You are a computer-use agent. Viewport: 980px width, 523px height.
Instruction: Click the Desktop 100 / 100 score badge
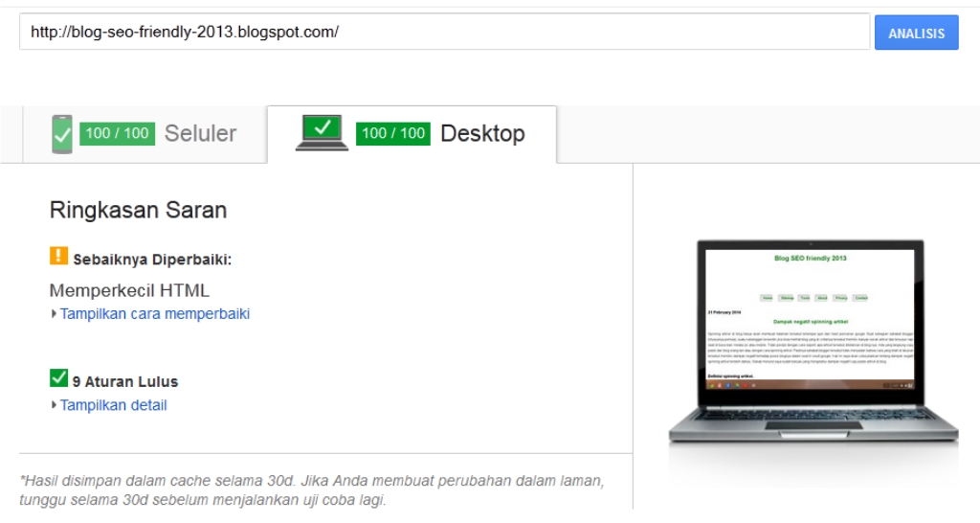coord(393,133)
